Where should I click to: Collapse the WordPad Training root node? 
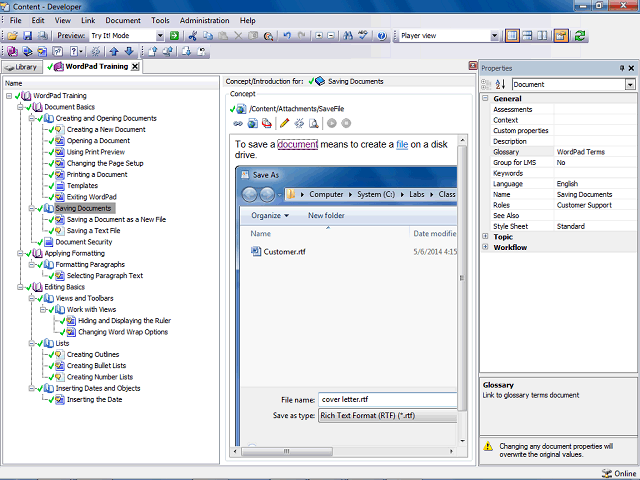[9, 96]
